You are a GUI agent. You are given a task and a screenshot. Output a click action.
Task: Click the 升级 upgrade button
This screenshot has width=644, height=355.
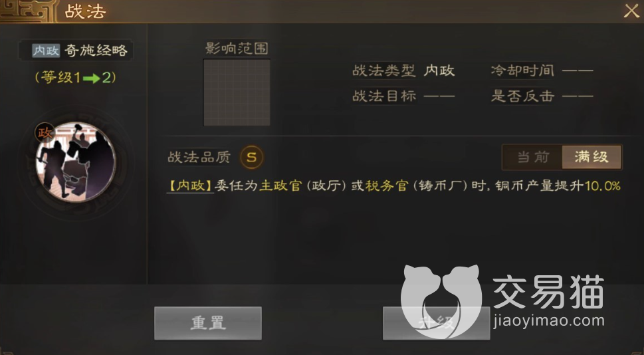coord(436,323)
